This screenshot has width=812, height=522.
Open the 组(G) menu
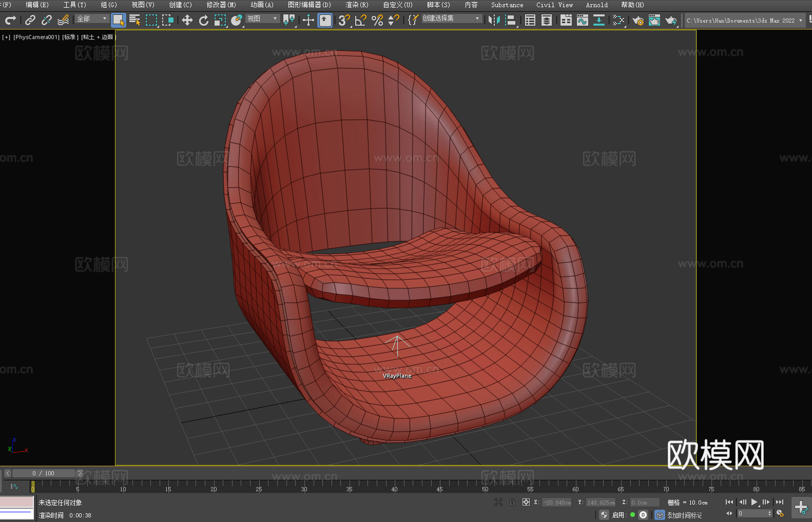pyautogui.click(x=109, y=5)
